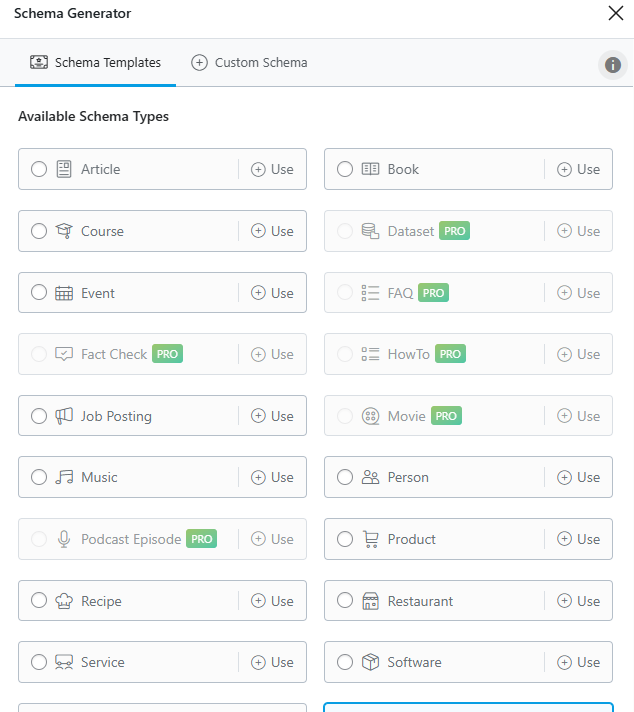Select the Music radio button
This screenshot has height=712, width=634.
(39, 477)
